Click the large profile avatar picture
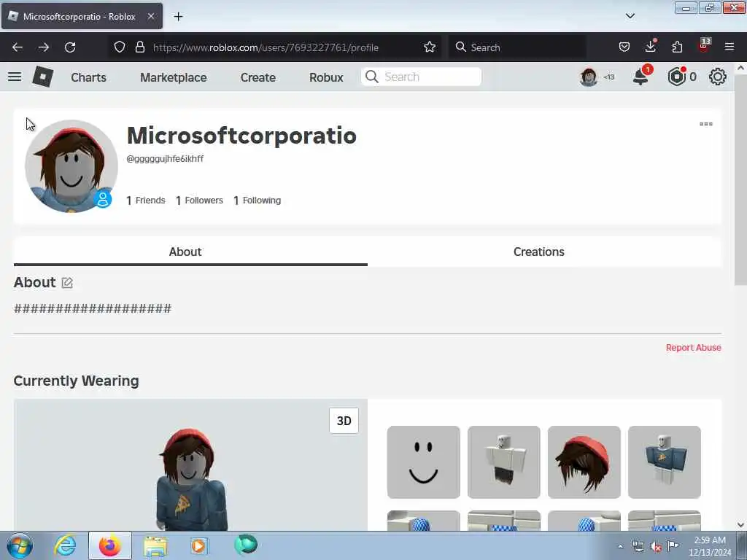The image size is (747, 560). 71,166
